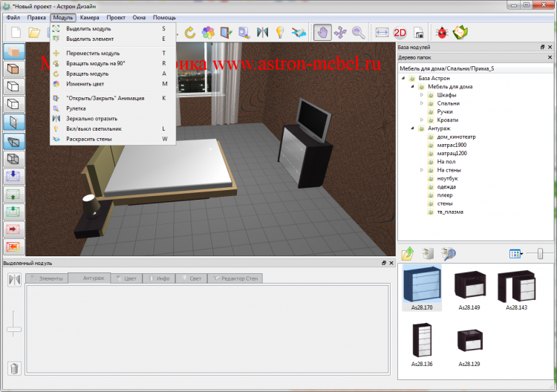Toggle the wireframe cube view button
The width and height of the screenshot is (557, 392).
[15, 157]
